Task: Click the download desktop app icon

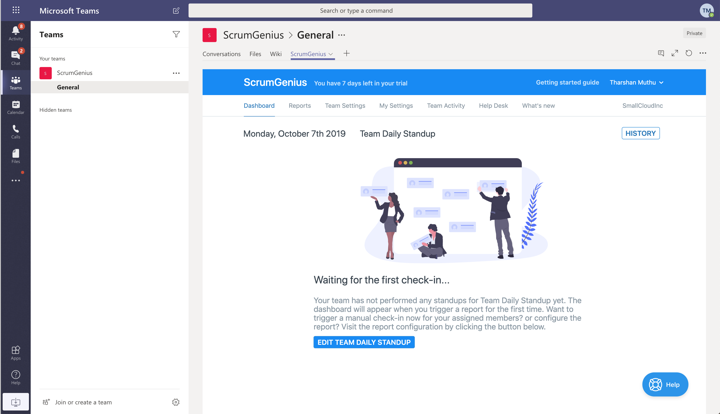Action: [x=16, y=402]
